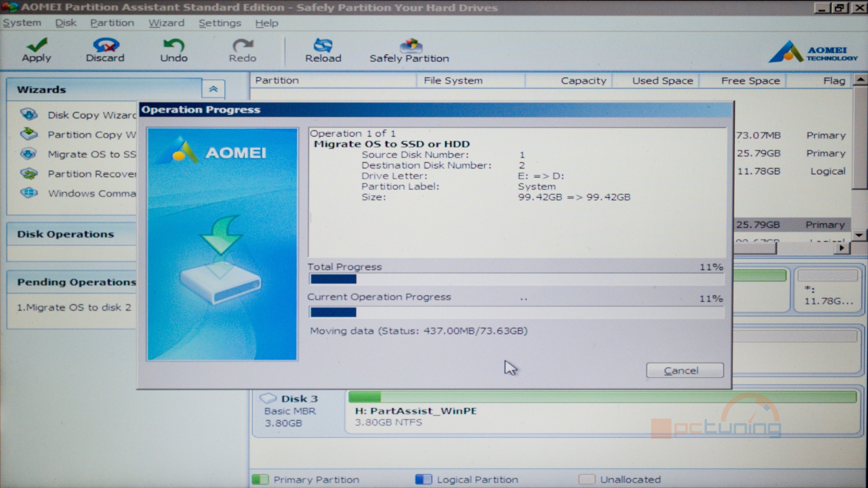Click the 73.07MB free space cell
The image size is (868, 488).
pos(758,135)
